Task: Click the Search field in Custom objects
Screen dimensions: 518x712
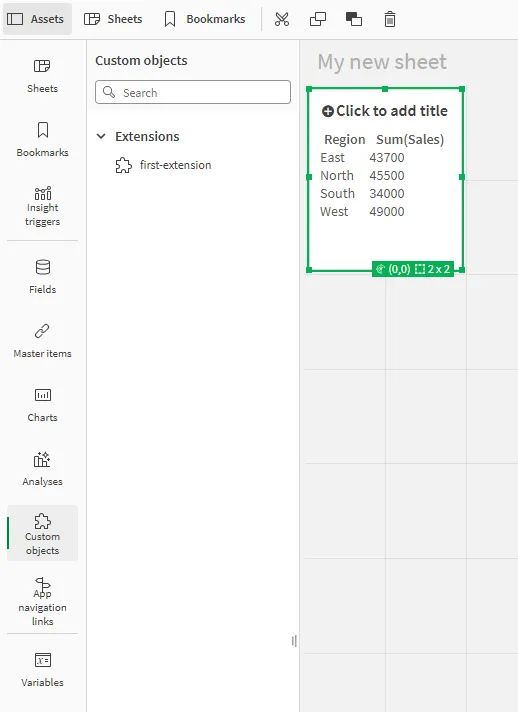Action: [x=193, y=92]
